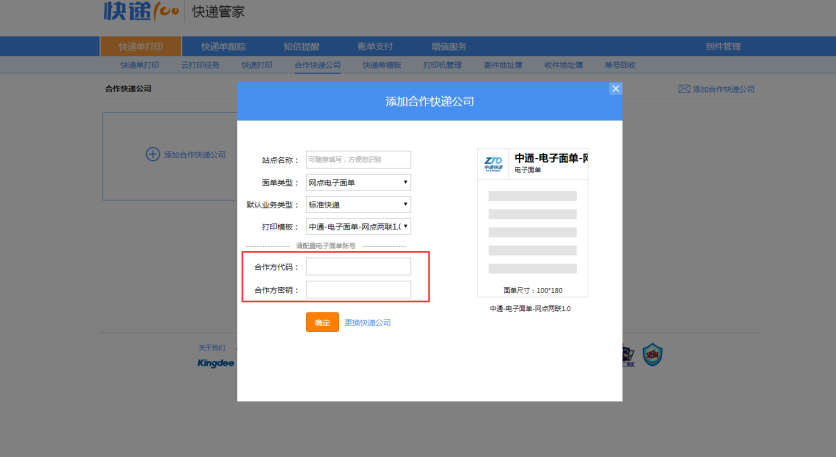The height and width of the screenshot is (457, 836).
Task: Switch to the 增值服务 tab
Action: 449,46
